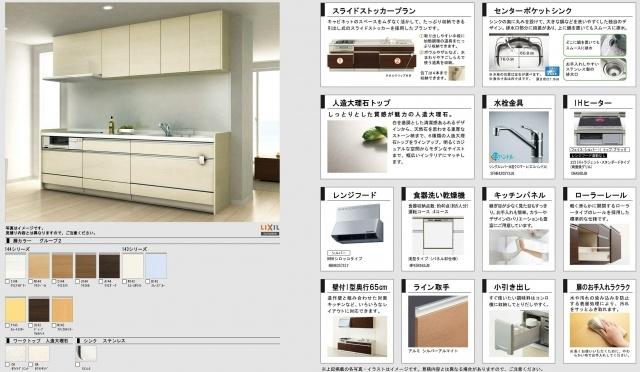
Task: Click the 144シリーズ series label
Action: (x=18, y=249)
